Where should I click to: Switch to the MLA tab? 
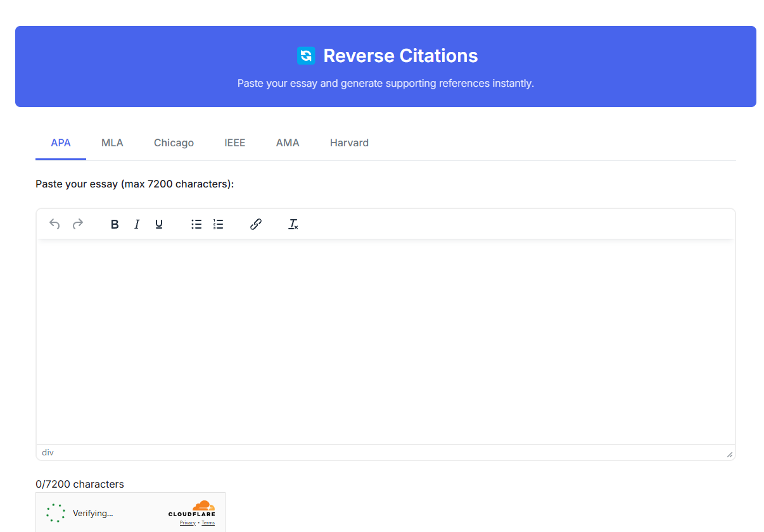[112, 143]
